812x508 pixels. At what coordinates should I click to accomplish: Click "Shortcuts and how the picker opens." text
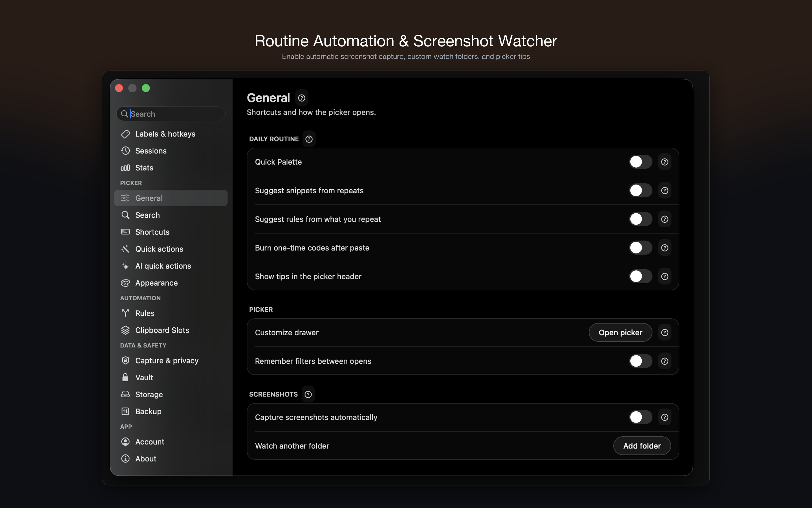coord(311,112)
